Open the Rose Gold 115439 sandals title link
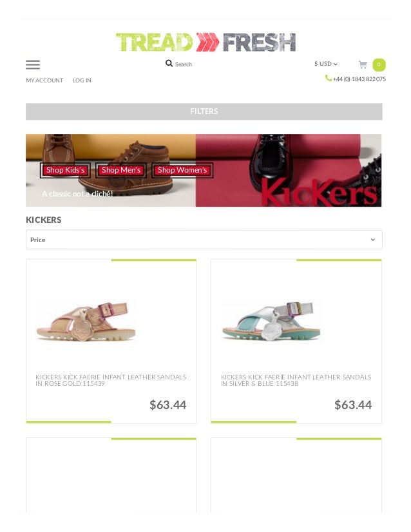This screenshot has width=411, height=532. [x=111, y=381]
